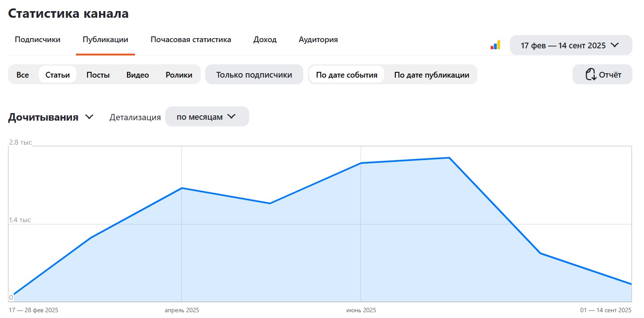Click the 2.8 тыс axis value
644x318 pixels.
tap(20, 142)
